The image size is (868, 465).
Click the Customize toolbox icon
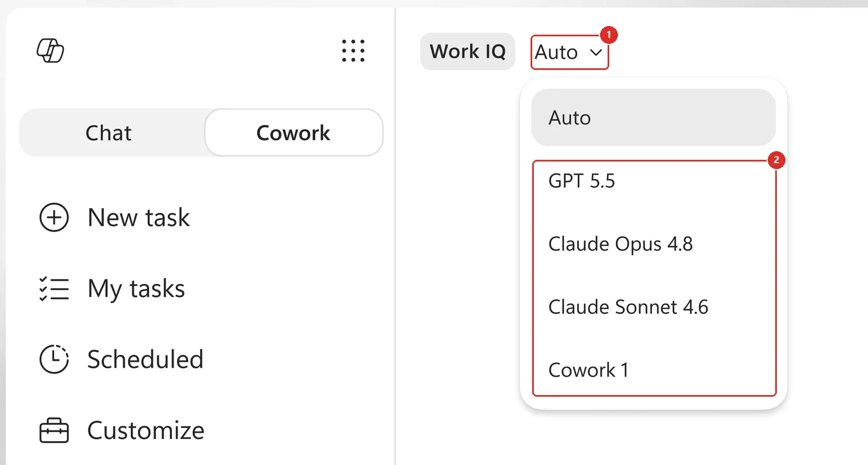pos(54,430)
